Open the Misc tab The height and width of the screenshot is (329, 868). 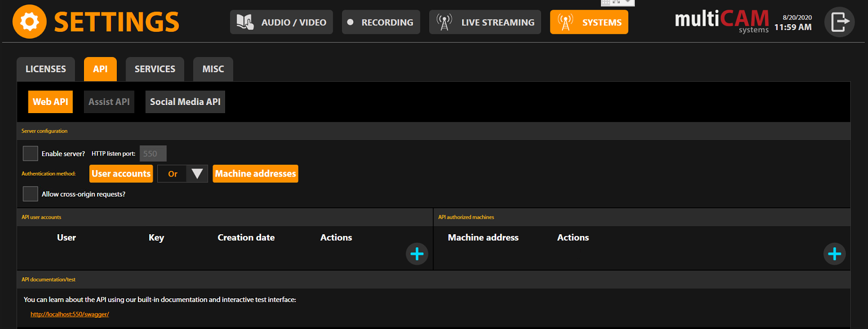point(213,69)
